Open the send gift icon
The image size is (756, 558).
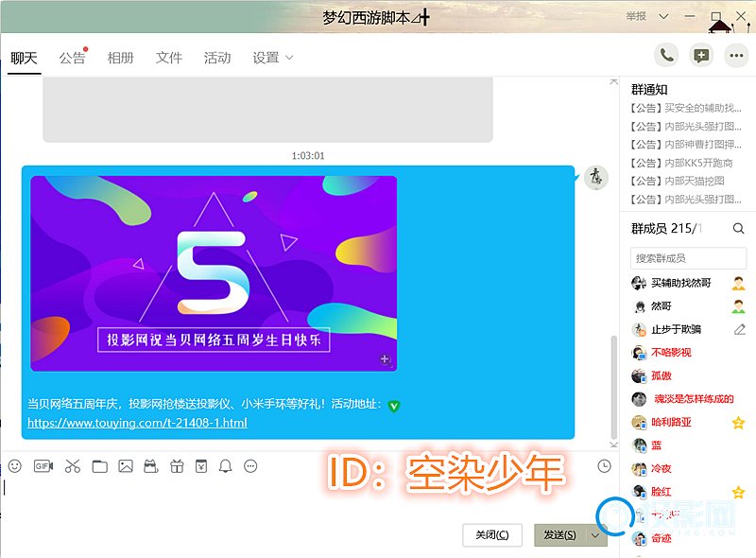coord(177,466)
